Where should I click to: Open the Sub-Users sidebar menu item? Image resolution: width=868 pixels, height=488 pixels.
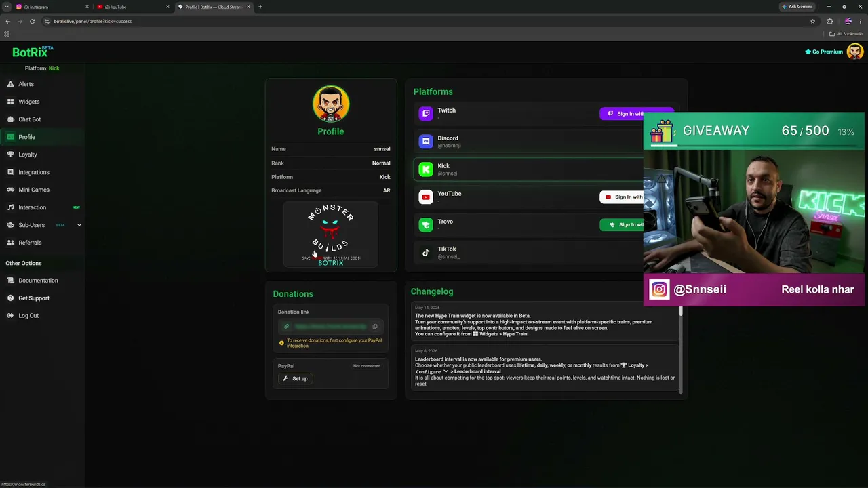tap(42, 225)
